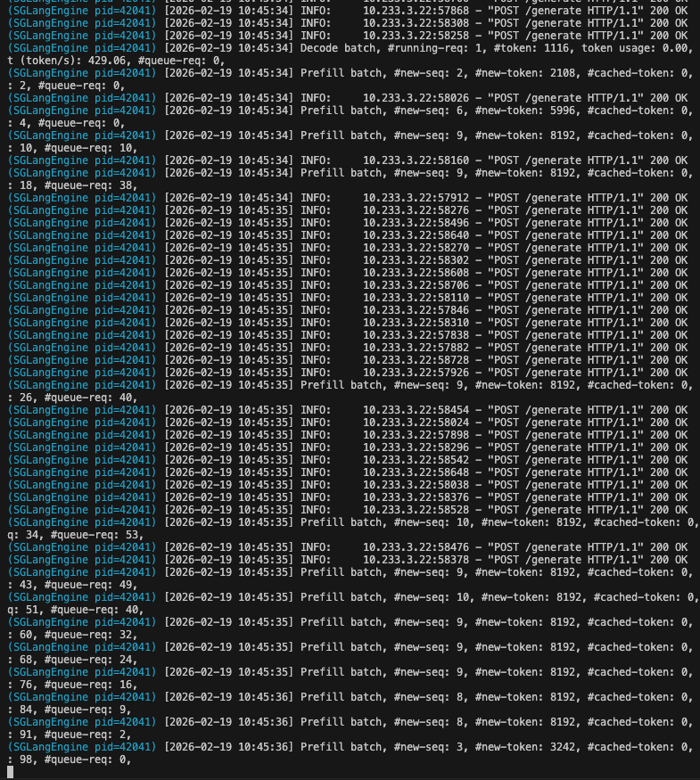The image size is (700, 780).
Task: Click the 't (token/s): 429.06' continuation line
Action: [116, 61]
